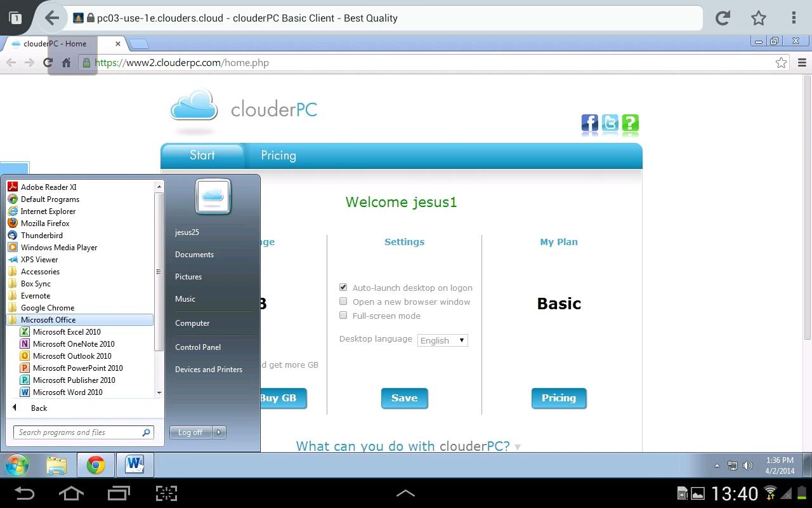Open the green help icon on clouderPC
This screenshot has height=508, width=812.
pos(630,124)
